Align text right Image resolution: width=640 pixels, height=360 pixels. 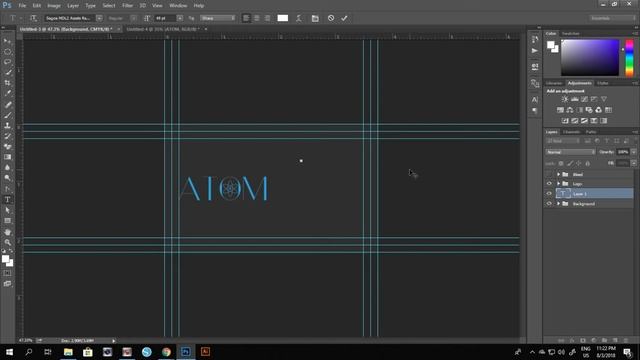[267, 18]
